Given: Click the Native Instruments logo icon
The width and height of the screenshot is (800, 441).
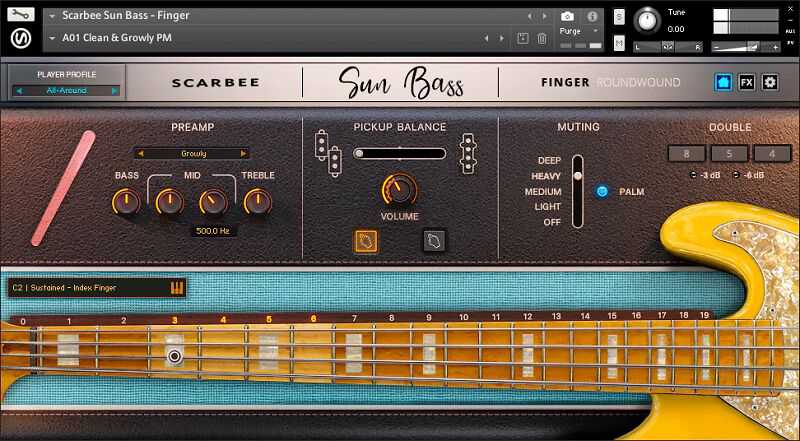Looking at the screenshot, I should (21, 38).
